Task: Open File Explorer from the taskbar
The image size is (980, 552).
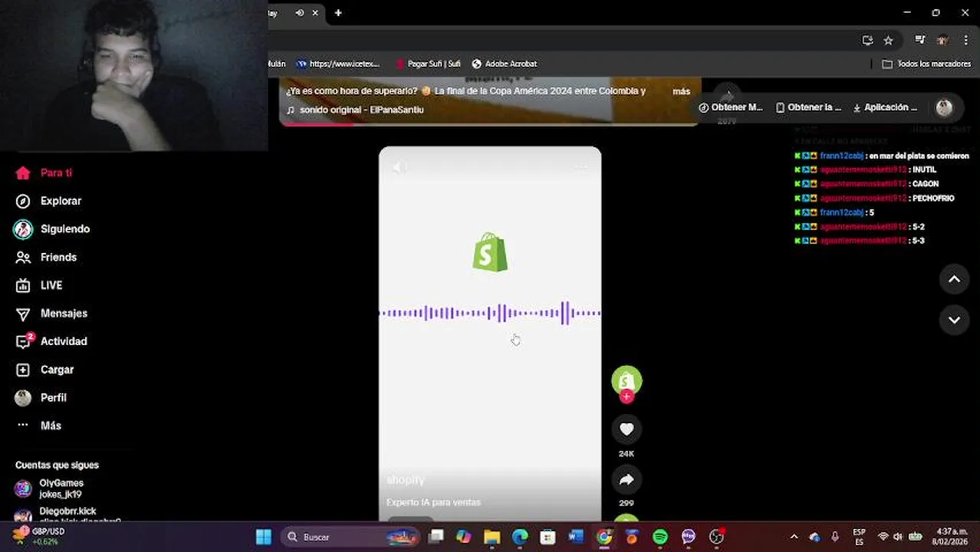Action: coord(492,537)
